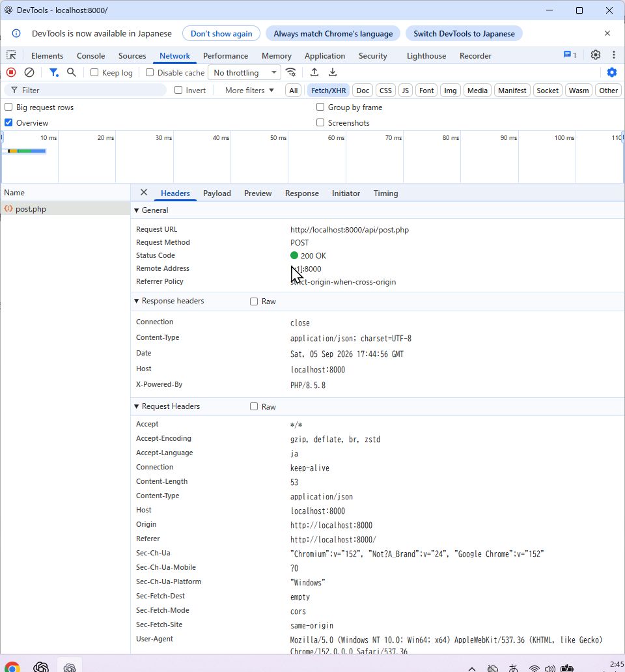625x672 pixels.
Task: Click the Filter text input
Action: click(x=86, y=90)
